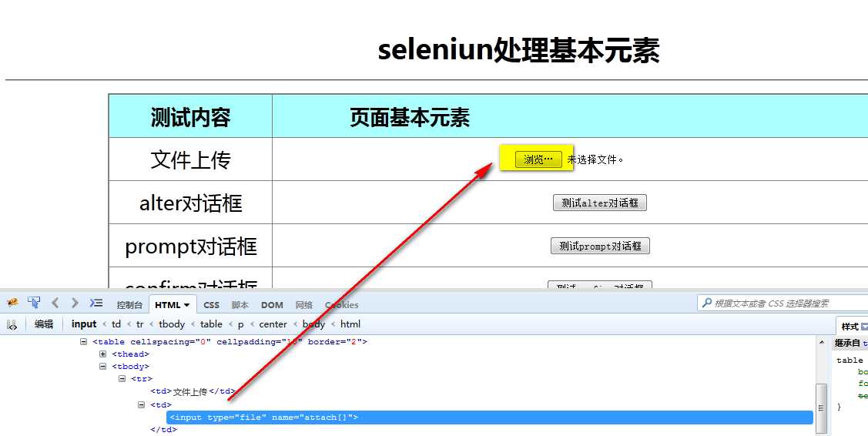Select tbody in the breadcrumb path
This screenshot has height=436, width=868.
tap(172, 324)
